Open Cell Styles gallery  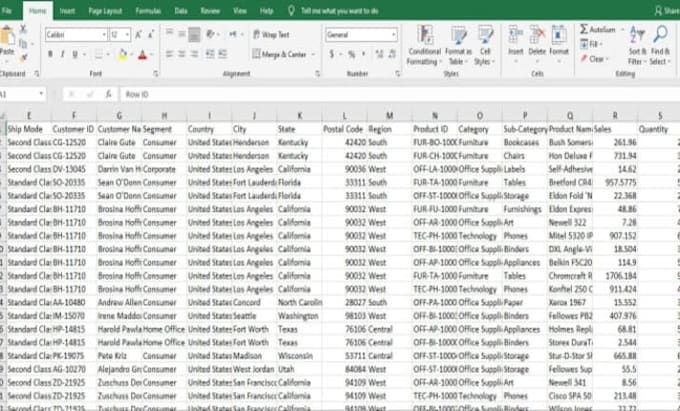click(484, 46)
